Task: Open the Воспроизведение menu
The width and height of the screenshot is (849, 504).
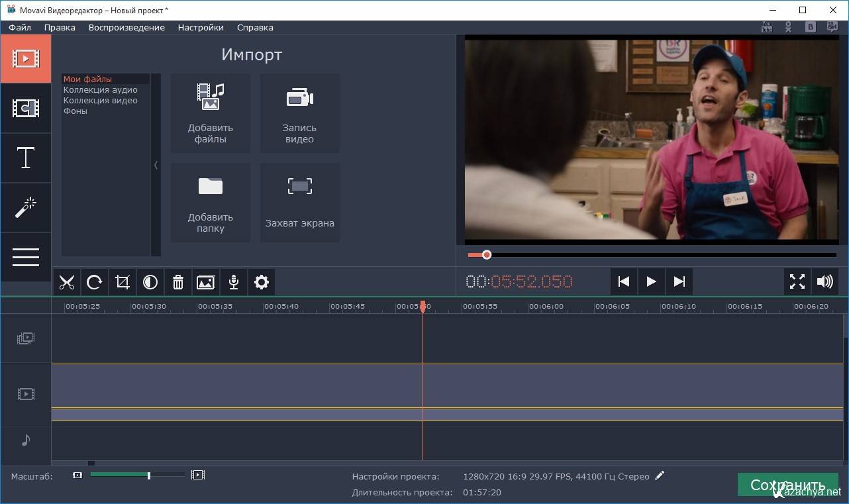Action: pos(126,27)
